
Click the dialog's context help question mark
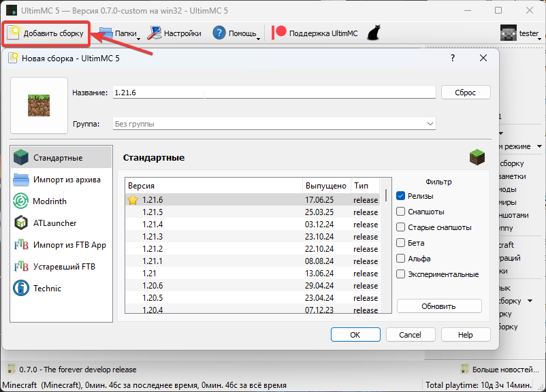coord(452,58)
